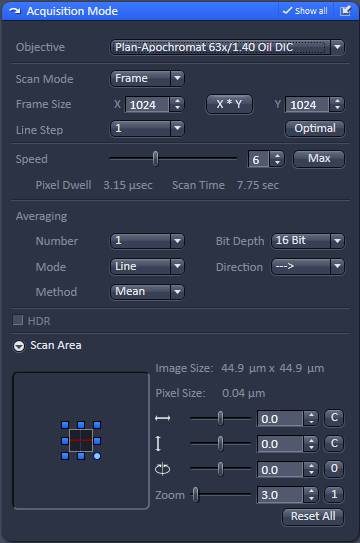Click the Pixel Size 0.04 µm text

point(243,393)
